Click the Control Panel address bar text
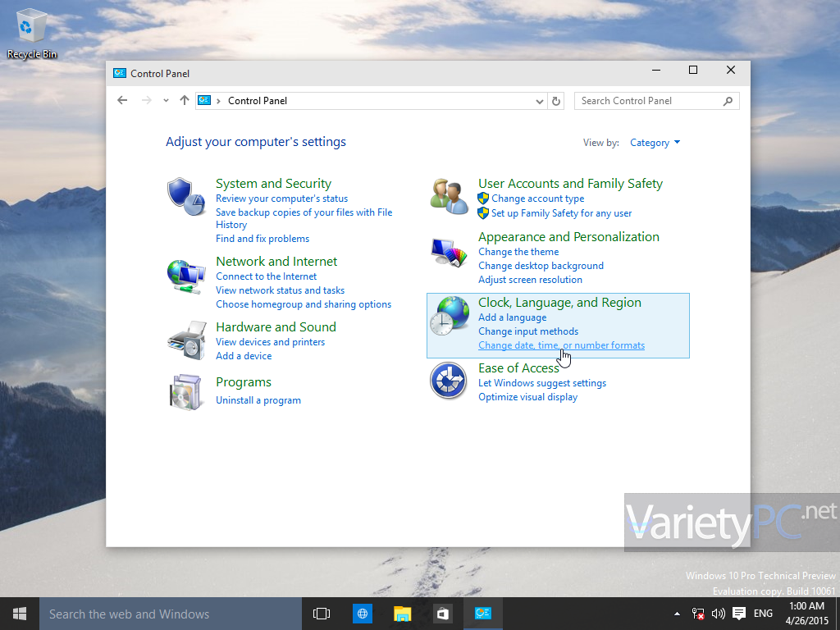Viewport: 840px width, 630px height. pos(257,101)
